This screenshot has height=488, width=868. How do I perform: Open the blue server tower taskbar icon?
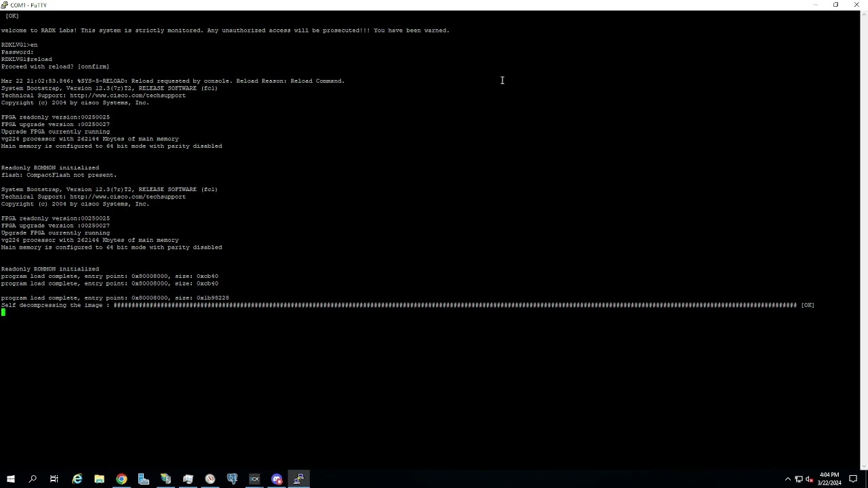[144, 479]
